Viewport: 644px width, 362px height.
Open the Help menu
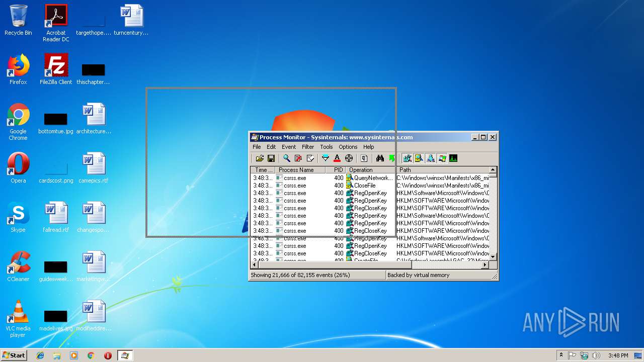[x=369, y=147]
